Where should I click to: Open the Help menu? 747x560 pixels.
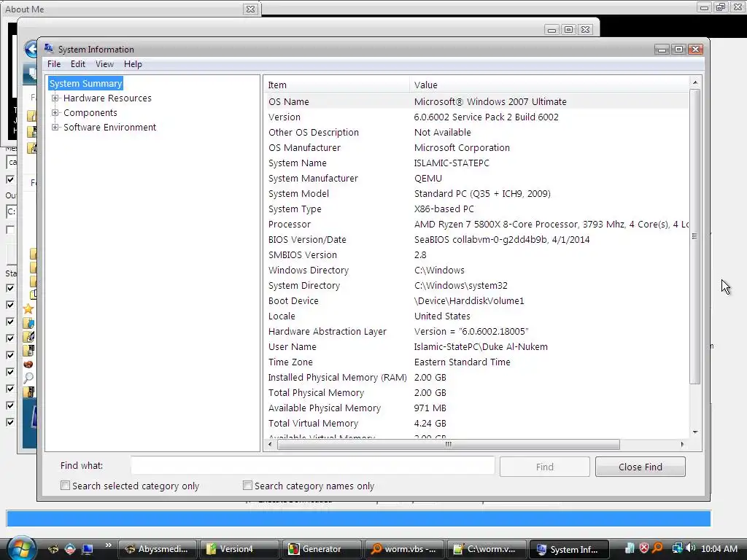coord(133,64)
